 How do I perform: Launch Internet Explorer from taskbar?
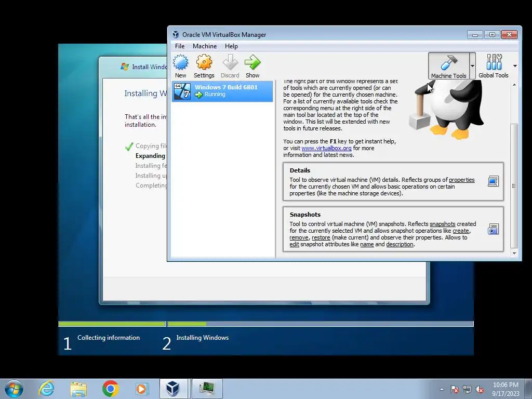point(46,389)
